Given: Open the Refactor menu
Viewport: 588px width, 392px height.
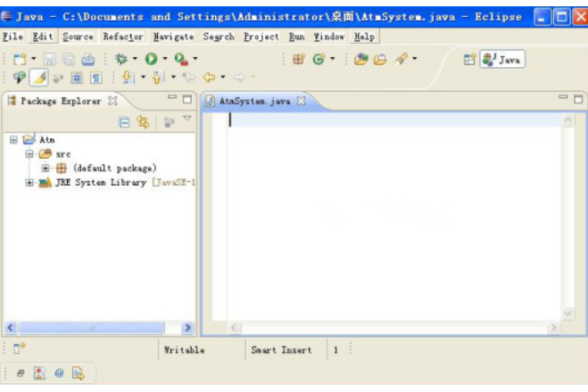Looking at the screenshot, I should (x=123, y=37).
